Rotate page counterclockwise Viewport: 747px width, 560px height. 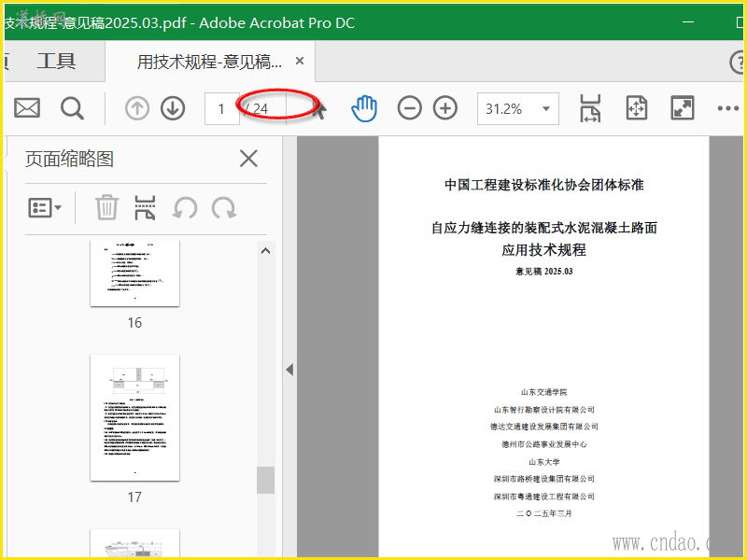coord(185,208)
